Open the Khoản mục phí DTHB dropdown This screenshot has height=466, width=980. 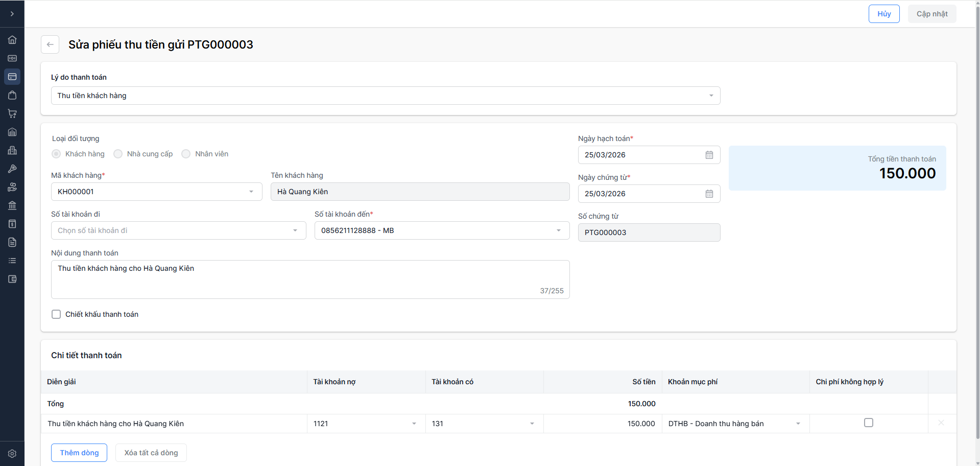point(735,424)
